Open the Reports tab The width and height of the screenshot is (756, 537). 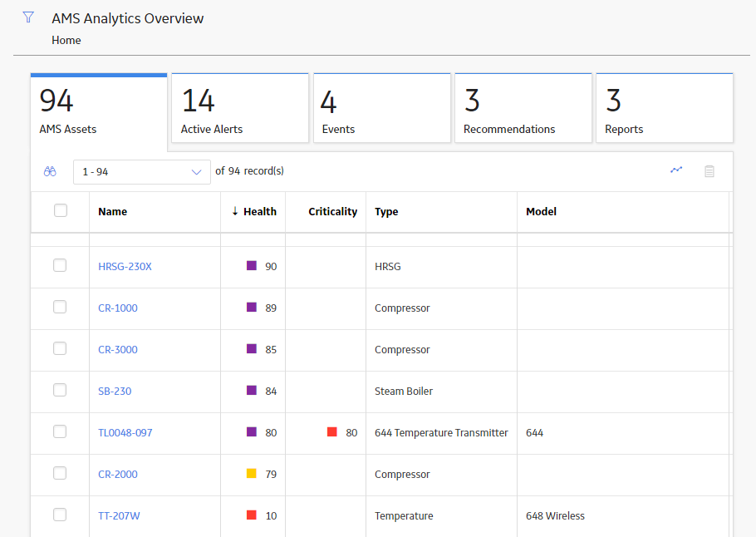[665, 108]
